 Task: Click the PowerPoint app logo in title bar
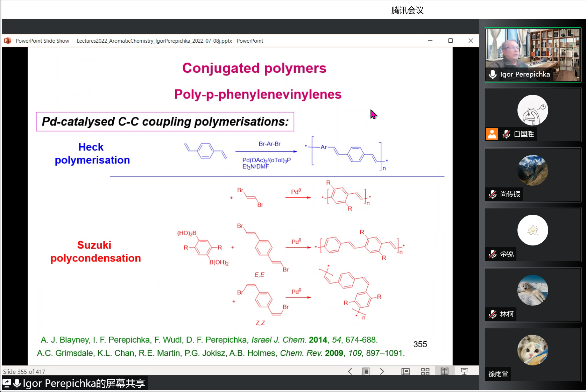click(8, 41)
